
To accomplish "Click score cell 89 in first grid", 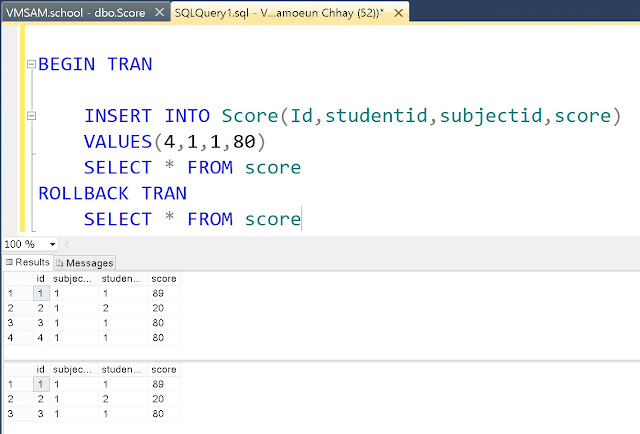I will (164, 293).
